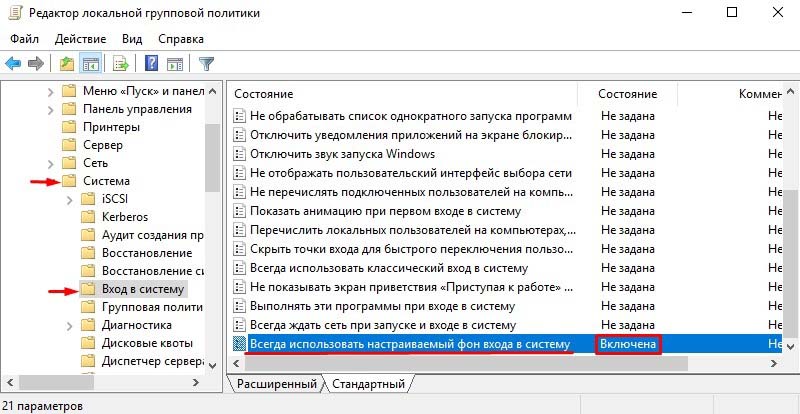Expand the Сеть folder arrow

point(51,163)
